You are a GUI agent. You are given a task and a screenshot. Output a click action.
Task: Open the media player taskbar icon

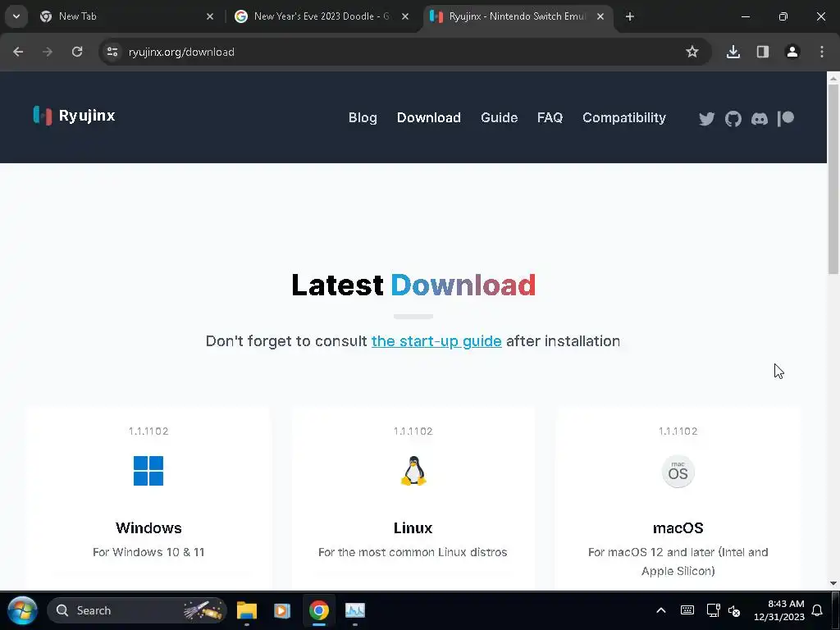click(282, 610)
